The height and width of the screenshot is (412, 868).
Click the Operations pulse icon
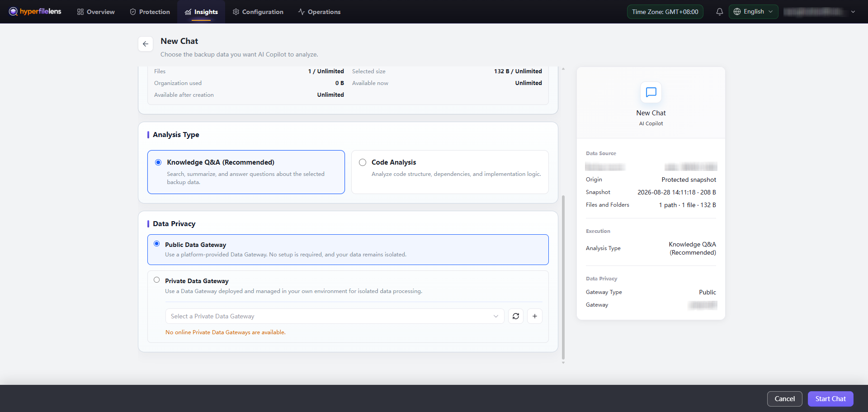[x=302, y=12]
